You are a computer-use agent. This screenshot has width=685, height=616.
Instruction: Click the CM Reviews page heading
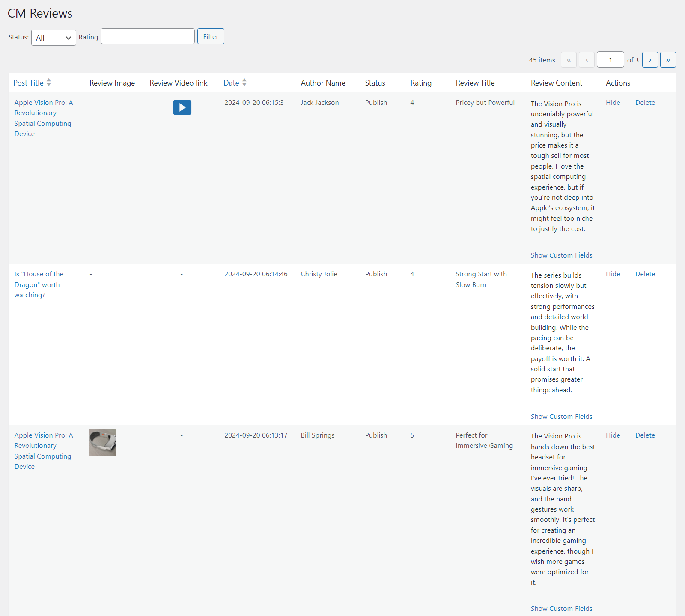pyautogui.click(x=40, y=13)
